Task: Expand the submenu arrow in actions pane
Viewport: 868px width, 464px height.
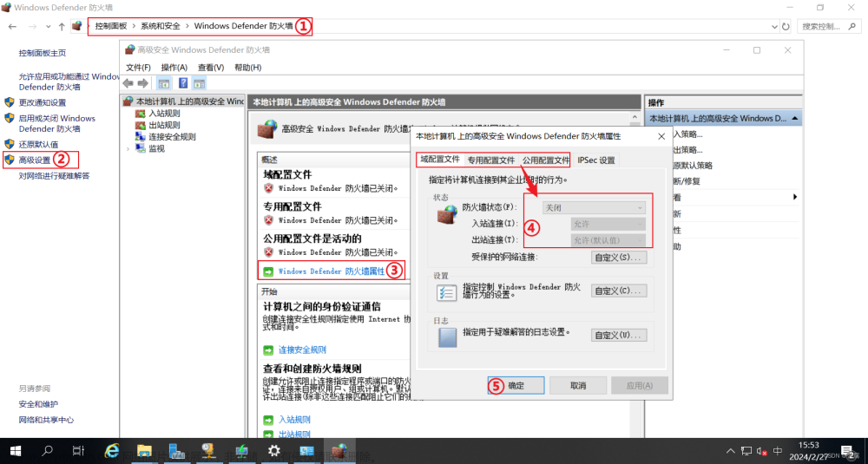Action: (x=795, y=197)
